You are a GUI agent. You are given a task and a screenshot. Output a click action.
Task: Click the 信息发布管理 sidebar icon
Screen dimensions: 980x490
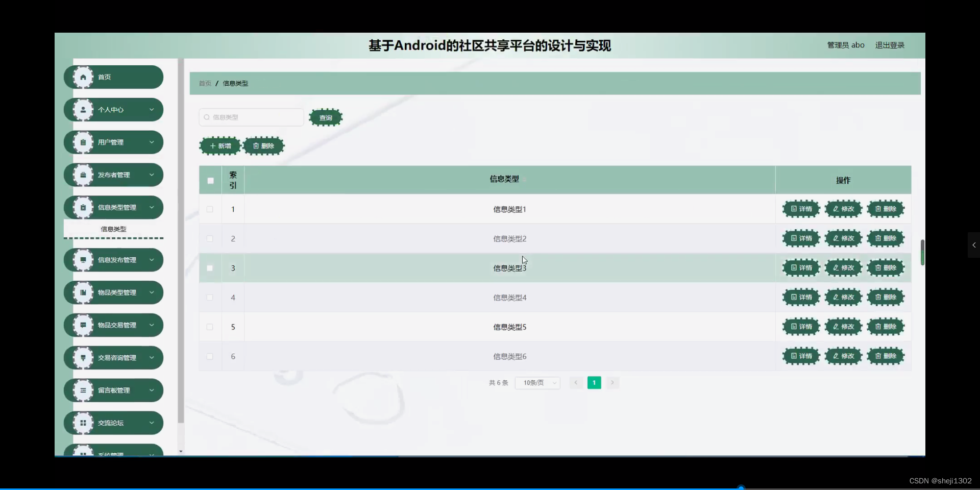83,260
